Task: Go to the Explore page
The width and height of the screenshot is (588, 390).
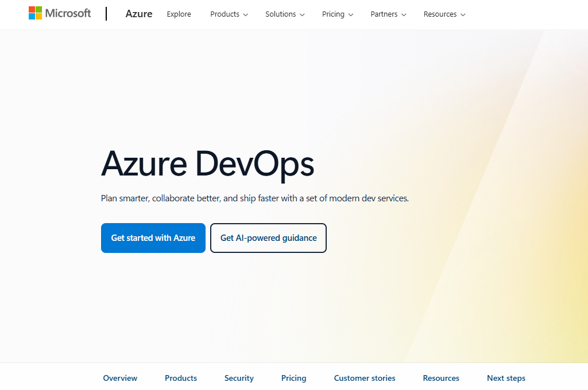Action: (179, 14)
